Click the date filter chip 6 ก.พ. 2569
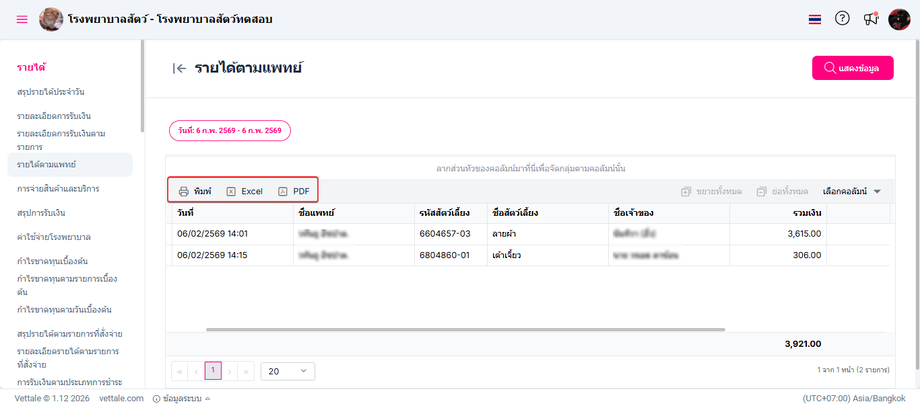Screen dimensions: 920x408 coord(230,131)
